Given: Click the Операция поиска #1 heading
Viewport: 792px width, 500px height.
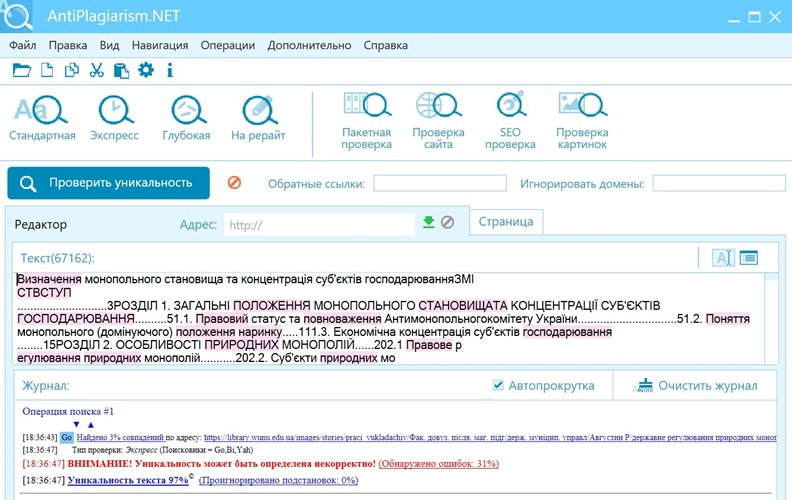Looking at the screenshot, I should [68, 412].
